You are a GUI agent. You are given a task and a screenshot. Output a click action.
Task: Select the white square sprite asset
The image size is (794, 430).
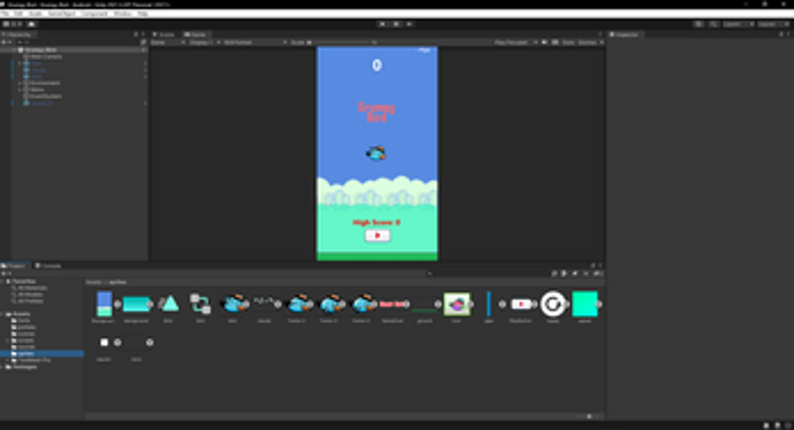tap(104, 342)
